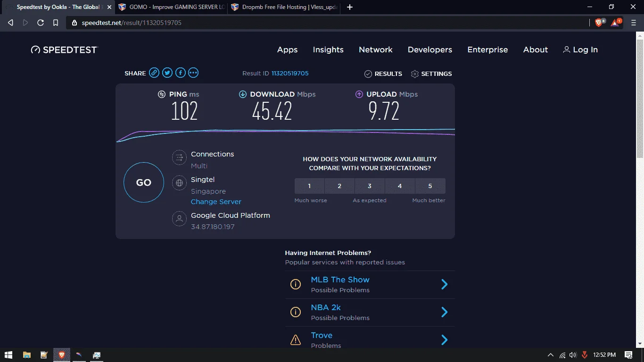Open the Developers menu
The width and height of the screenshot is (644, 362).
(x=430, y=49)
